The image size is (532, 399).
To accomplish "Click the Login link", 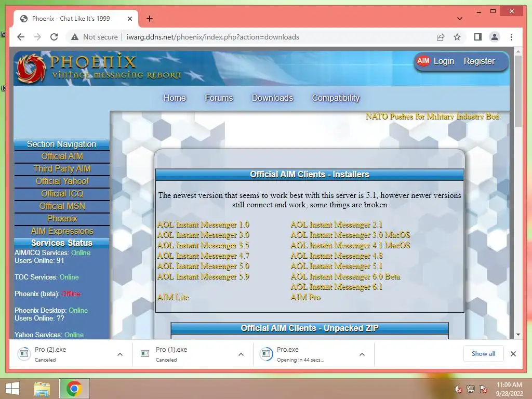I will point(444,61).
